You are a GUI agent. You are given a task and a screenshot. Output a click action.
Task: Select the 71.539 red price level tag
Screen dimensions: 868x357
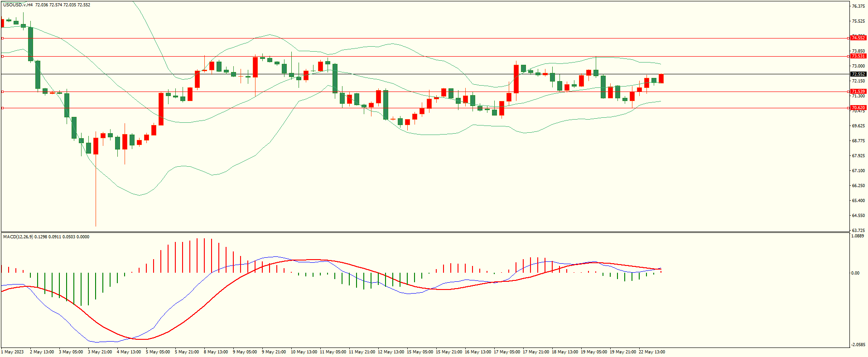[x=858, y=92]
